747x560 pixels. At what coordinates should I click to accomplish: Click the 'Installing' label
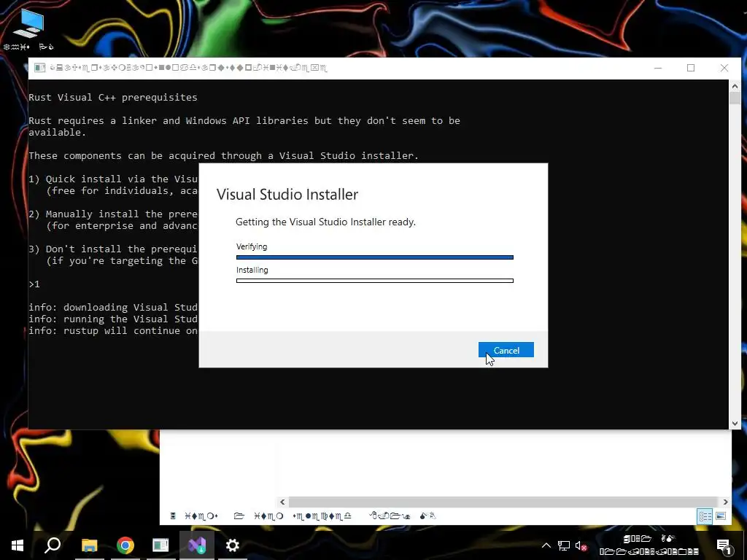pos(252,270)
